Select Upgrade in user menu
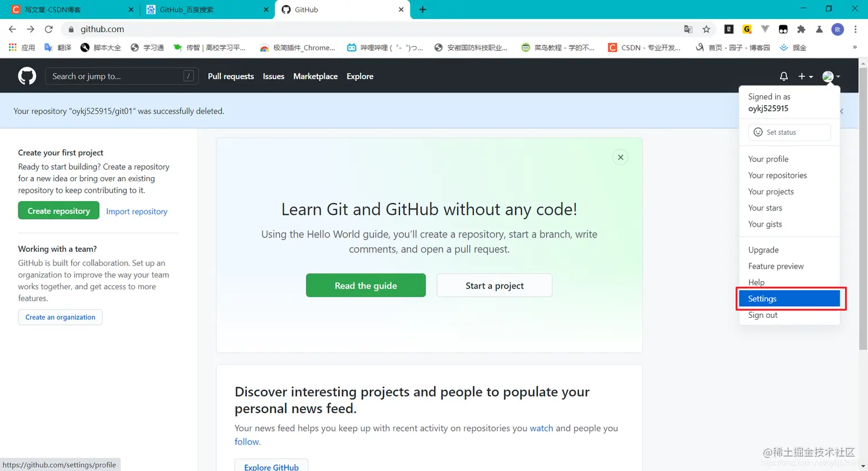This screenshot has height=471, width=868. [x=789, y=250]
